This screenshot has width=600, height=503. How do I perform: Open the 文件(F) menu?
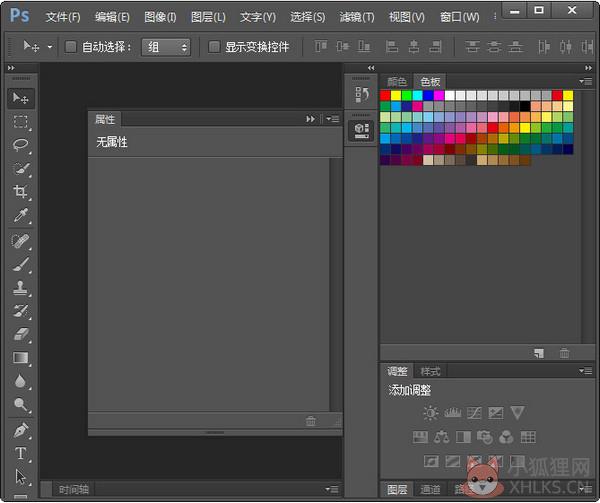click(x=63, y=17)
